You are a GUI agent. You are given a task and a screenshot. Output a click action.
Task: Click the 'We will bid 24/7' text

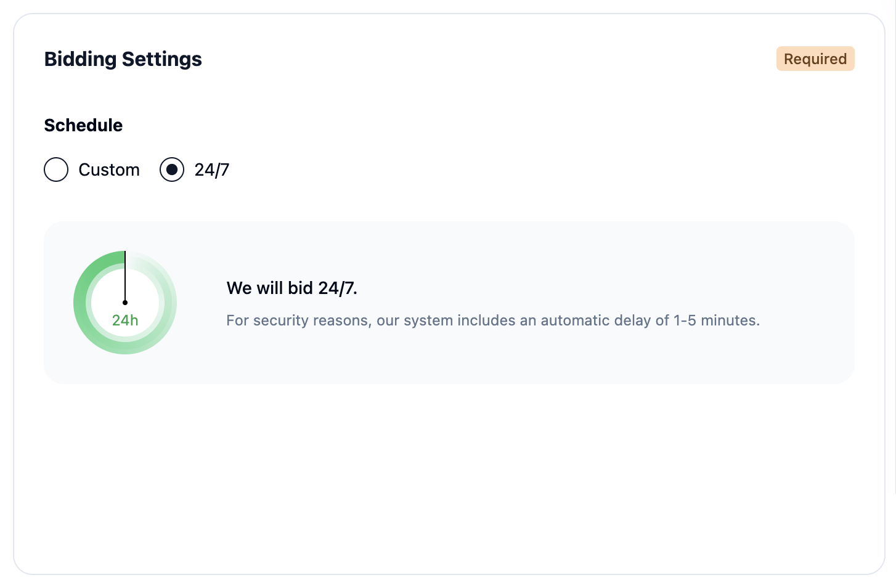tap(292, 288)
